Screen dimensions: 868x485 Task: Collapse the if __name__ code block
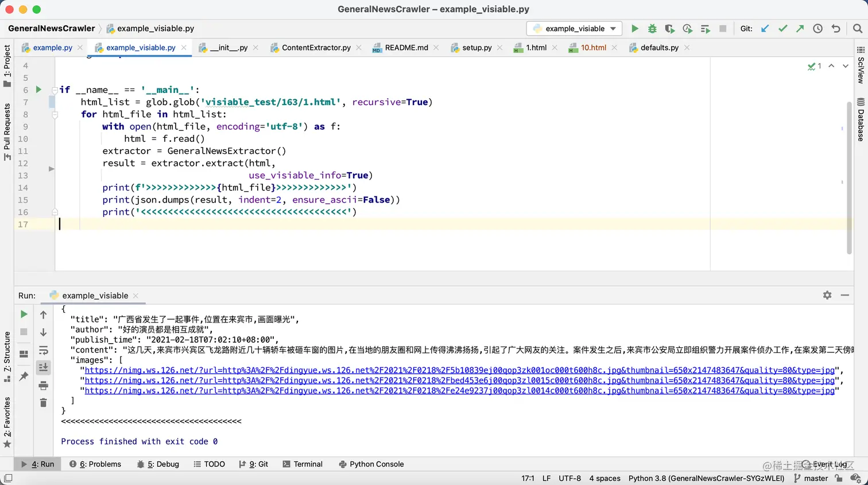click(55, 90)
